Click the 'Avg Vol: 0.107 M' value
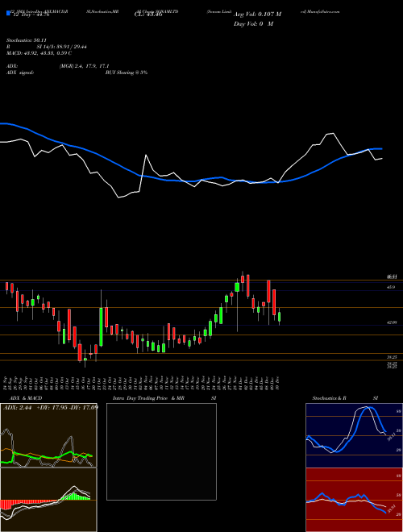The width and height of the screenshot is (403, 532). click(x=257, y=15)
